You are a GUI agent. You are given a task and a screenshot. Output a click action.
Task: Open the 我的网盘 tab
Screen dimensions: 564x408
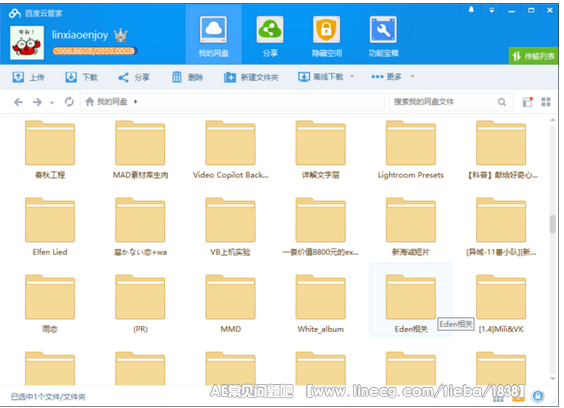[x=214, y=36]
